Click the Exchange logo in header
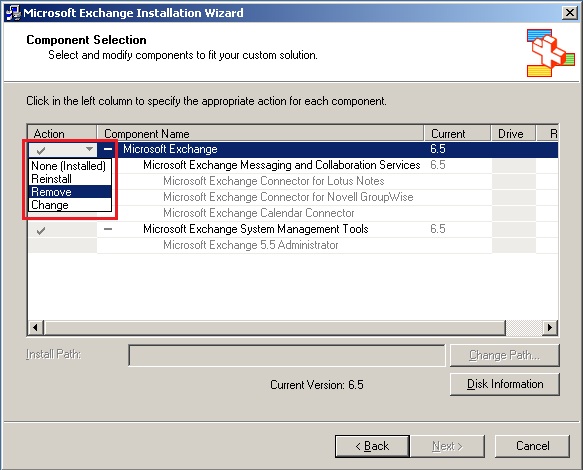This screenshot has width=583, height=470. pos(550,53)
